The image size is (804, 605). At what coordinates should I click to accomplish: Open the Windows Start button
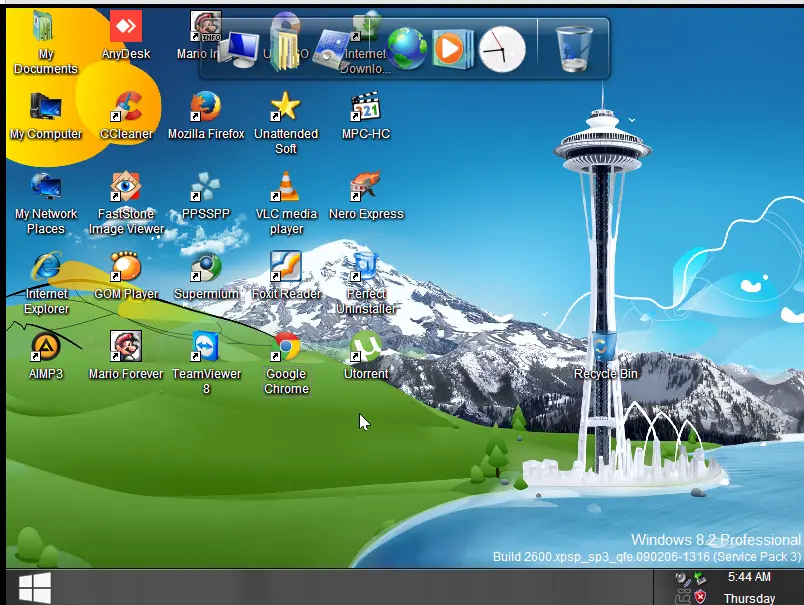click(x=35, y=588)
